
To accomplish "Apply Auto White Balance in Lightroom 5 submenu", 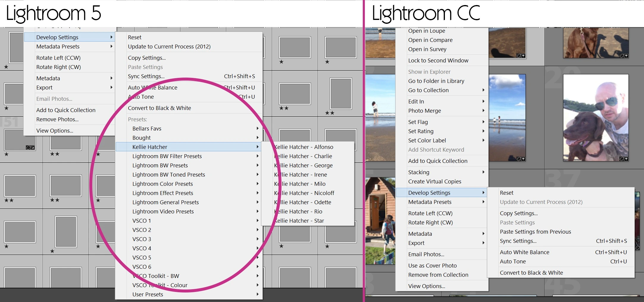I will pyautogui.click(x=189, y=87).
